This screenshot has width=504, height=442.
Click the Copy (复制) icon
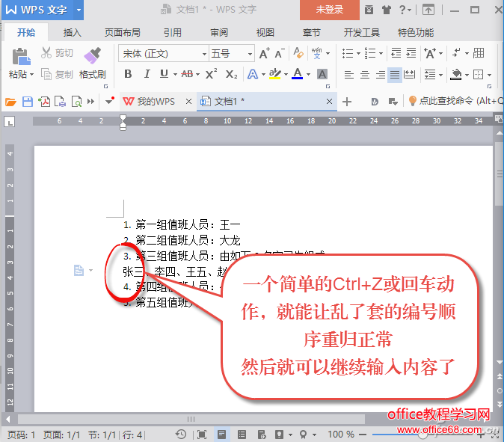coord(46,75)
